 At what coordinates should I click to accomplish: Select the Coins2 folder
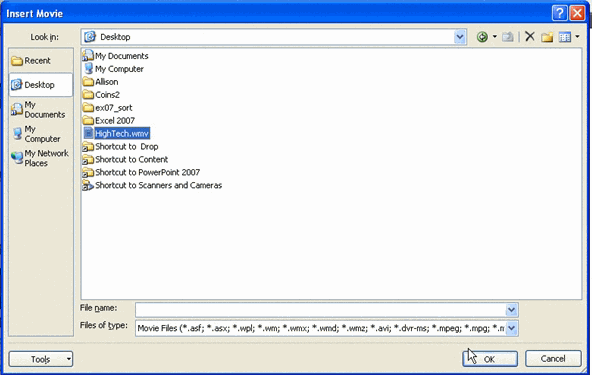[x=101, y=94]
